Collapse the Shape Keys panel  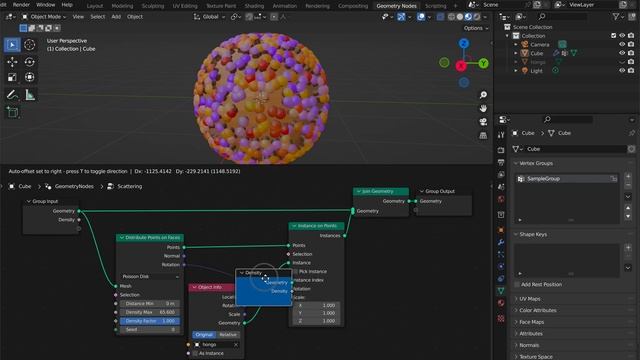pos(516,234)
